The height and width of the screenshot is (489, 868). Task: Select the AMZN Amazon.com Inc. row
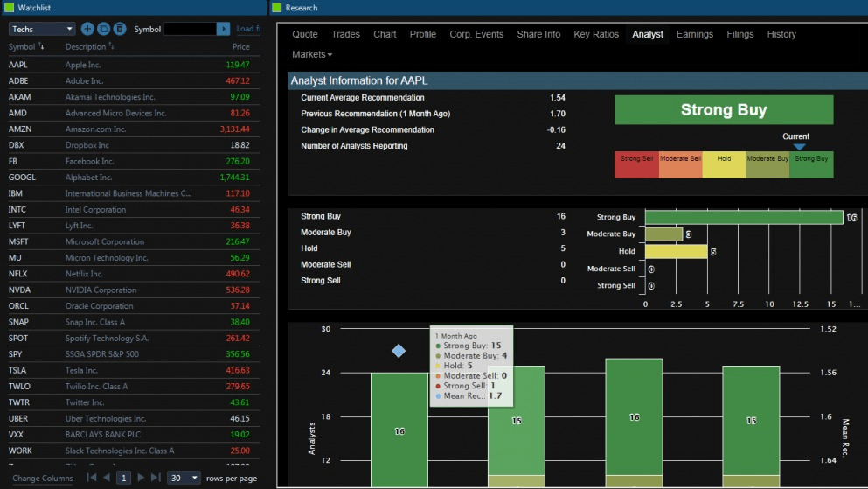[134, 129]
